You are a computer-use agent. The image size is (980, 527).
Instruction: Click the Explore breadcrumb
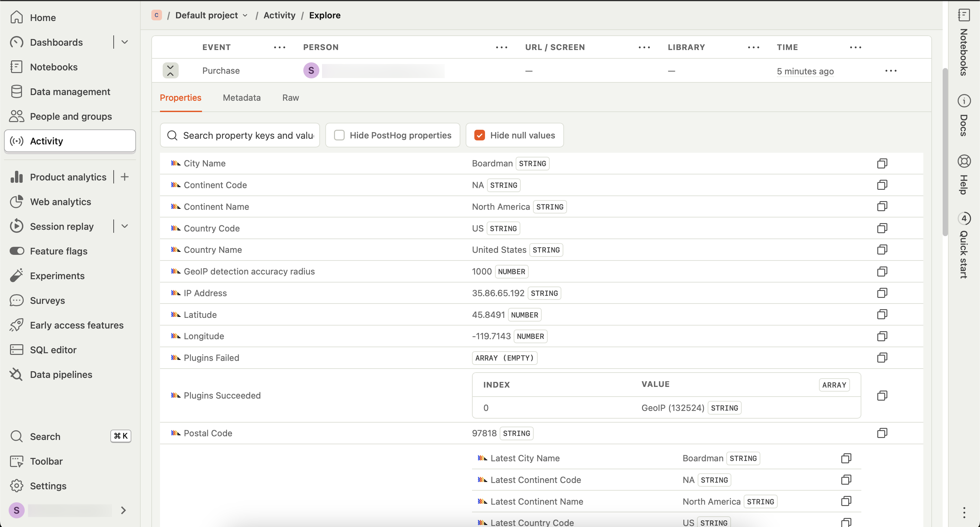[x=325, y=15]
